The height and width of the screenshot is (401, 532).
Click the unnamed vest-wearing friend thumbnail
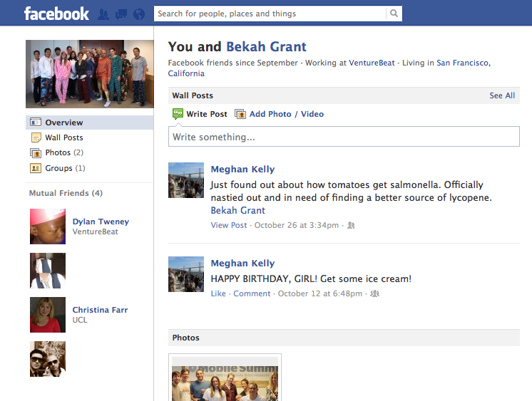click(x=48, y=271)
